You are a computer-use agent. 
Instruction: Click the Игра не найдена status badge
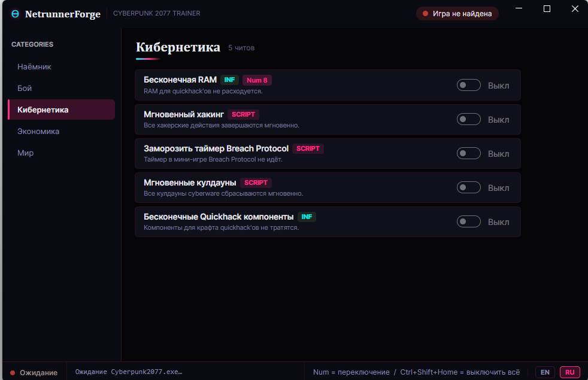pyautogui.click(x=457, y=14)
